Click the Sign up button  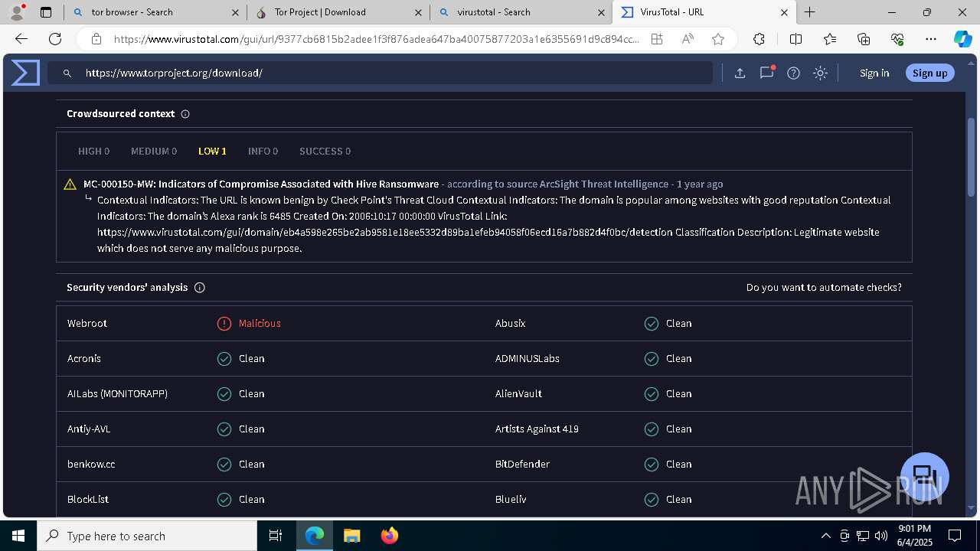(x=929, y=73)
